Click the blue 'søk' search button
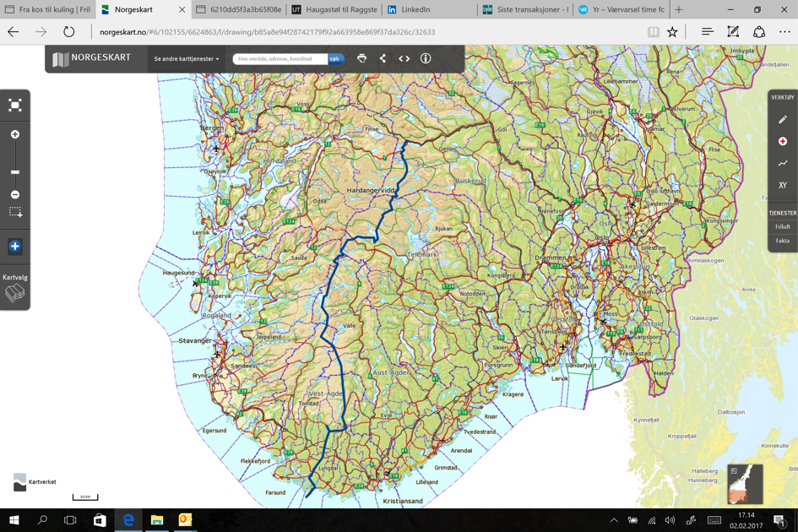 pos(335,59)
